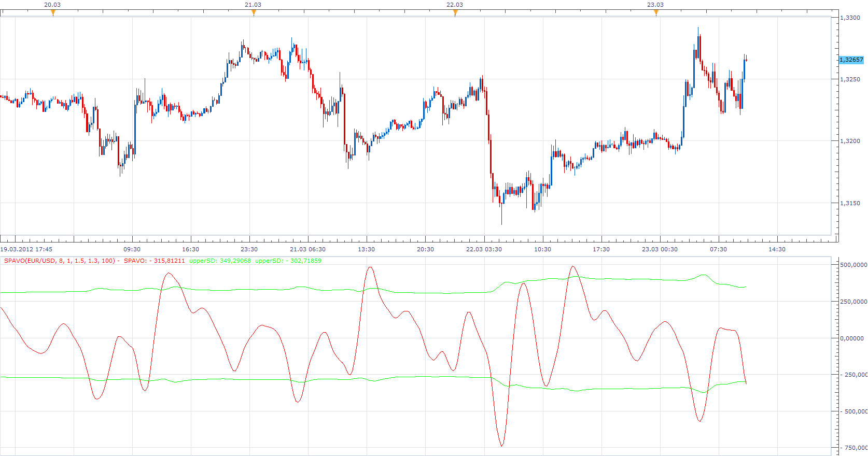Select the 1,3300 price axis label

[x=850, y=18]
